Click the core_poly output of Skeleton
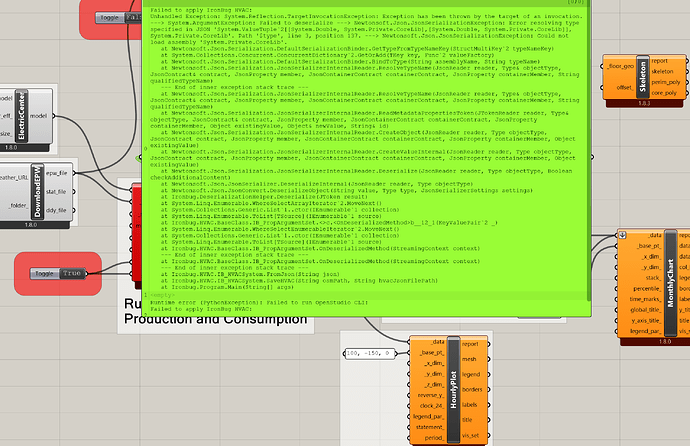Screen dimensions: 690x446 tap(664, 93)
